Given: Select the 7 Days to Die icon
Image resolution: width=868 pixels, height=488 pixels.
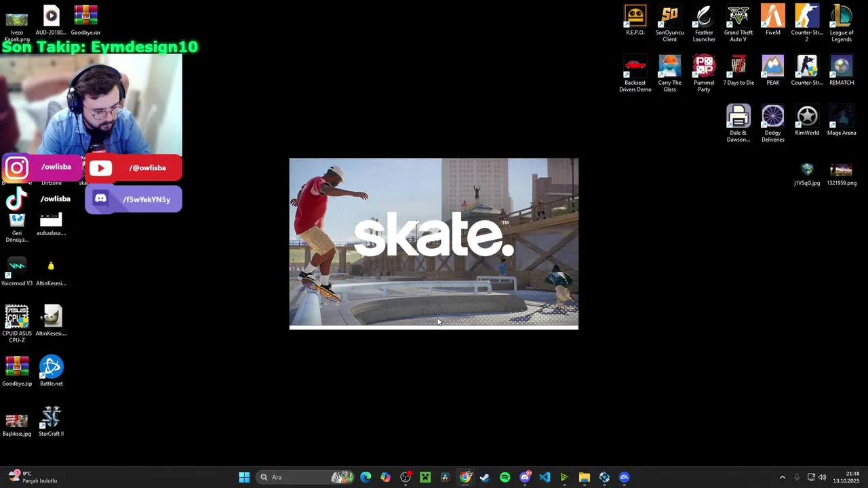Looking at the screenshot, I should [x=738, y=70].
